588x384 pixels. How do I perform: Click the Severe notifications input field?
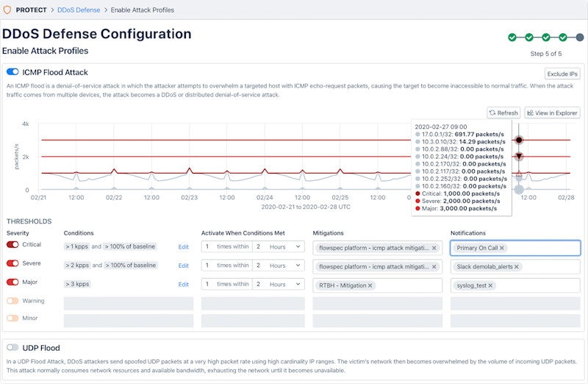pos(515,266)
